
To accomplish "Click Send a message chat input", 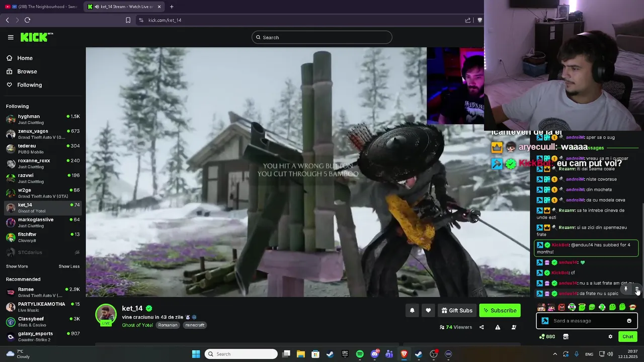I will (x=587, y=321).
